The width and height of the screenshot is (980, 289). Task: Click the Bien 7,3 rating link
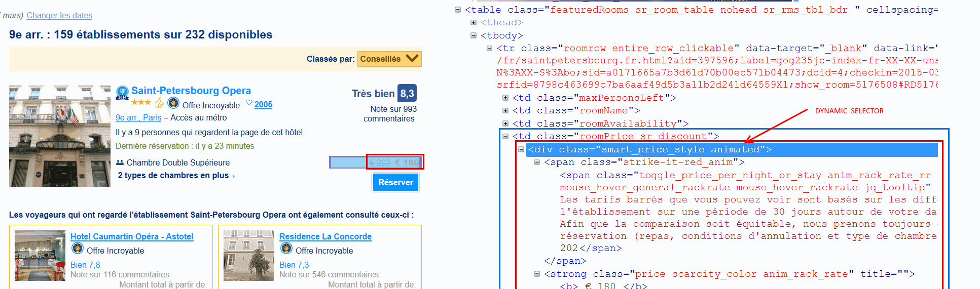(x=294, y=265)
